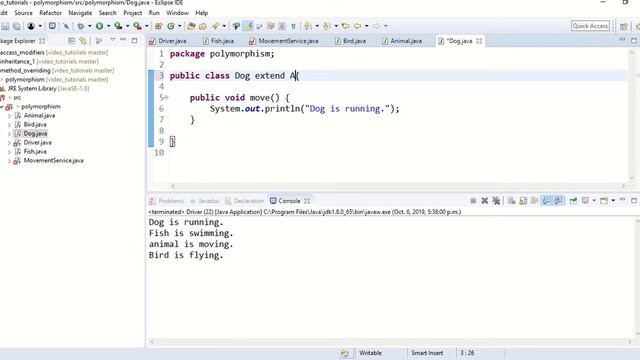Click the Search flashlight icon

215,26
